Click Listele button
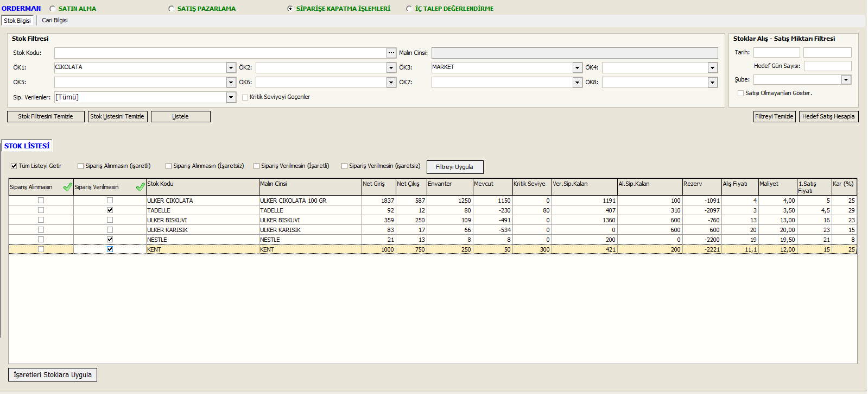Viewport: 868px width, 394px height. coord(181,116)
